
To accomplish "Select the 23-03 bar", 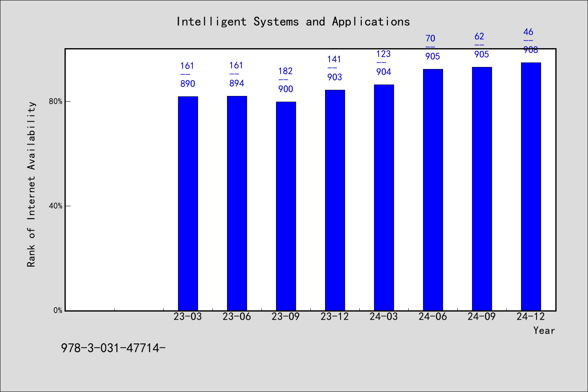I will (188, 203).
